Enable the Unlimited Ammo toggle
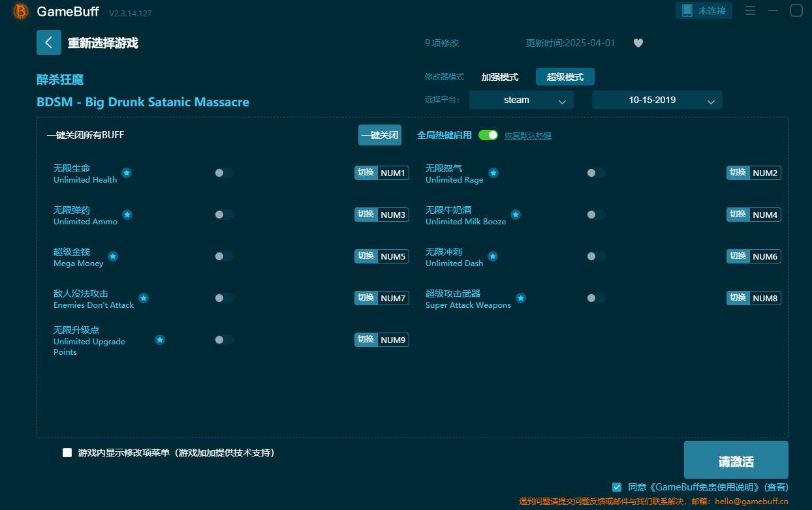Image resolution: width=812 pixels, height=510 pixels. click(x=224, y=215)
